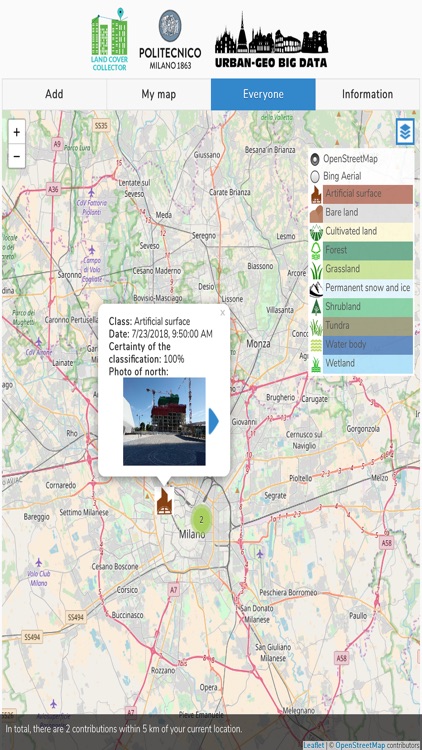The width and height of the screenshot is (422, 750).
Task: Click the Rozzano town label
Action: tap(163, 671)
